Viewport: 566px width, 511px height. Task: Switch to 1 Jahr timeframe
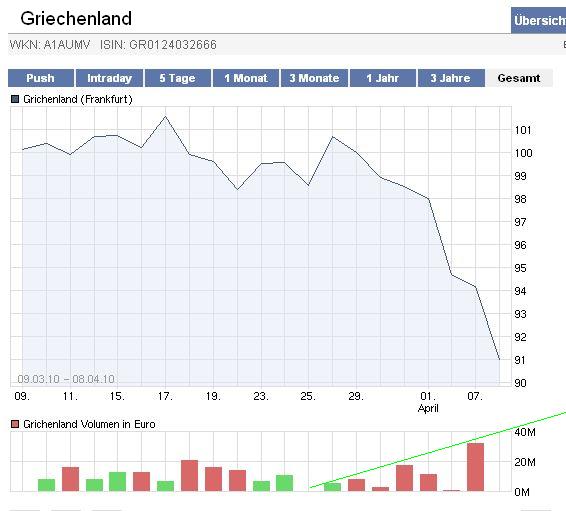(x=383, y=78)
